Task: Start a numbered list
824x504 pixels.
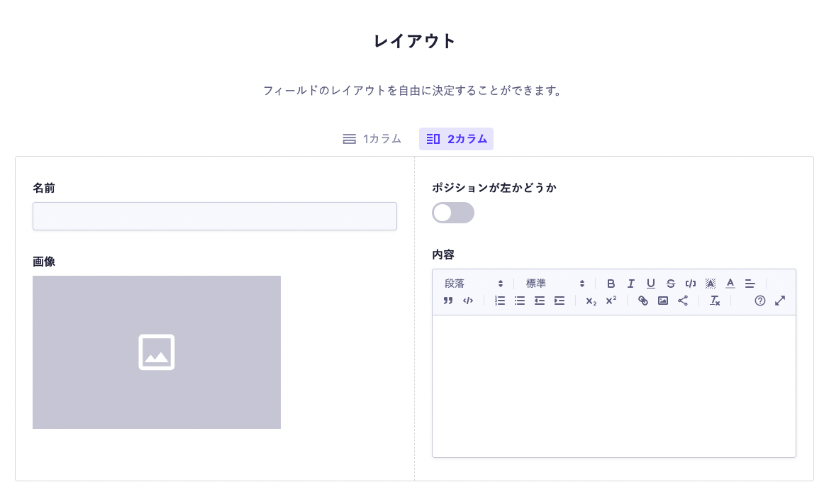Action: click(x=500, y=301)
